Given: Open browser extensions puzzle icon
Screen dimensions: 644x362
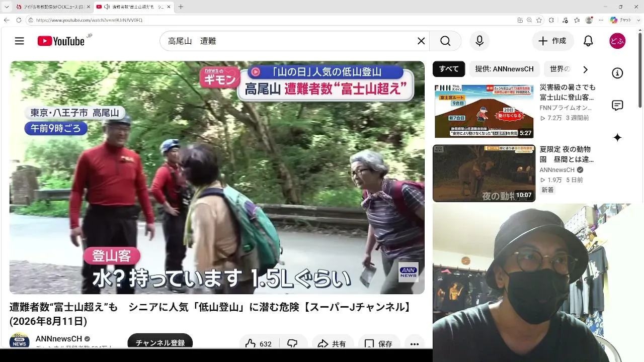Looking at the screenshot, I should point(551,20).
